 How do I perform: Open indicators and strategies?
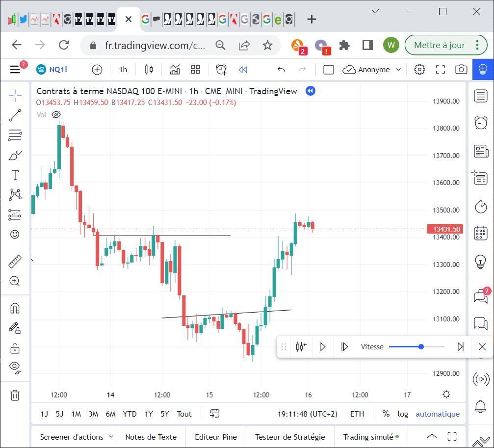(x=175, y=69)
